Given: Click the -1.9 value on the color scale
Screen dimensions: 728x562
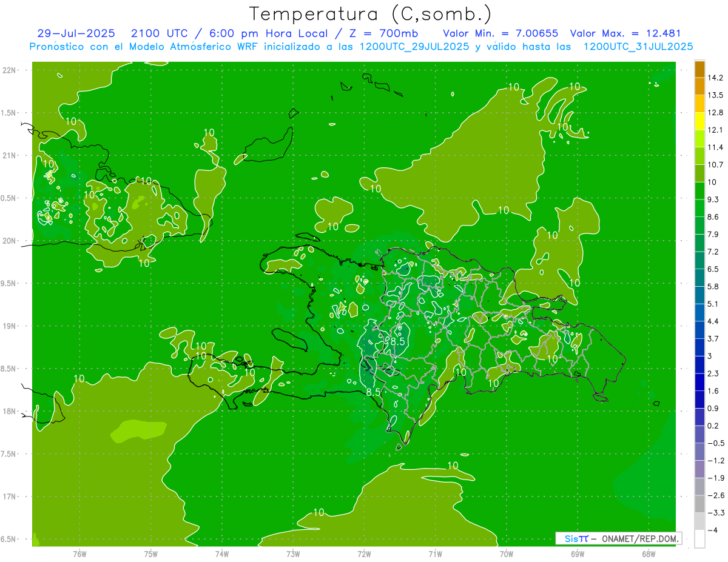Looking at the screenshot, I should 716,478.
